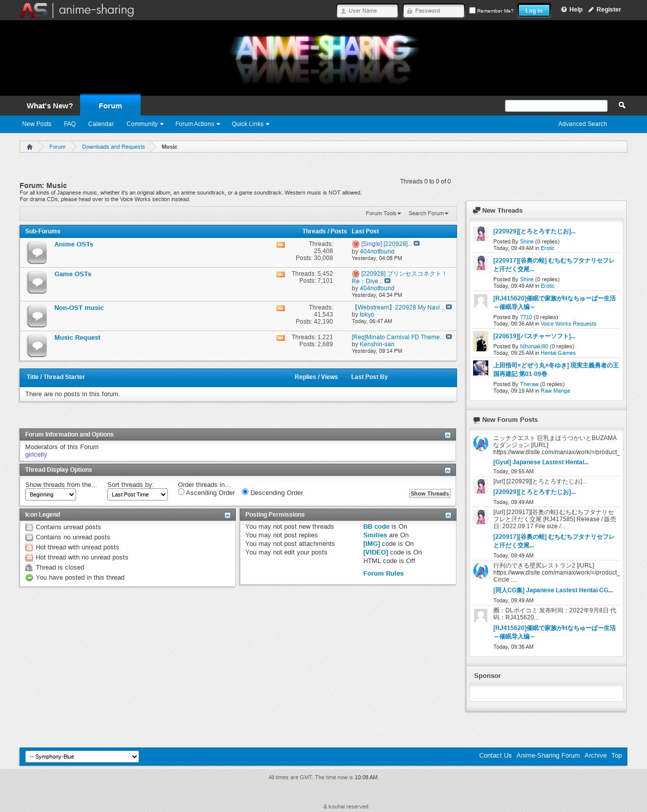Go to last post in Music Request

point(449,337)
